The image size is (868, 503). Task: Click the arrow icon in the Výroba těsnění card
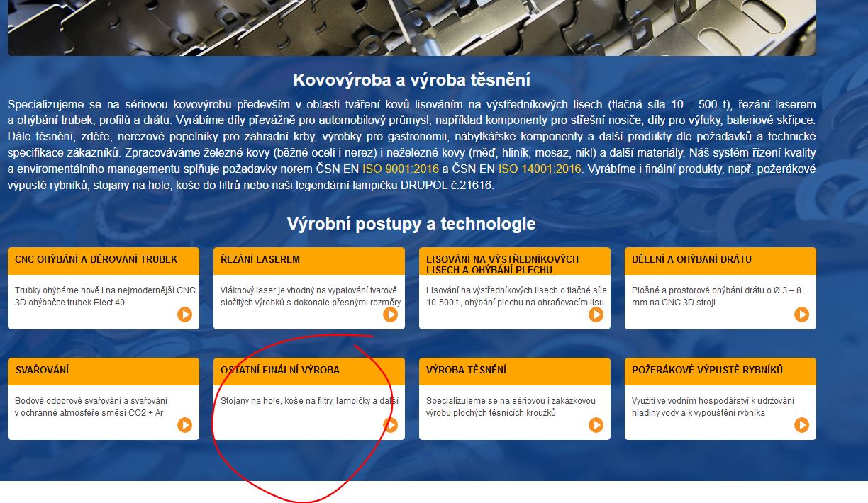(x=596, y=425)
